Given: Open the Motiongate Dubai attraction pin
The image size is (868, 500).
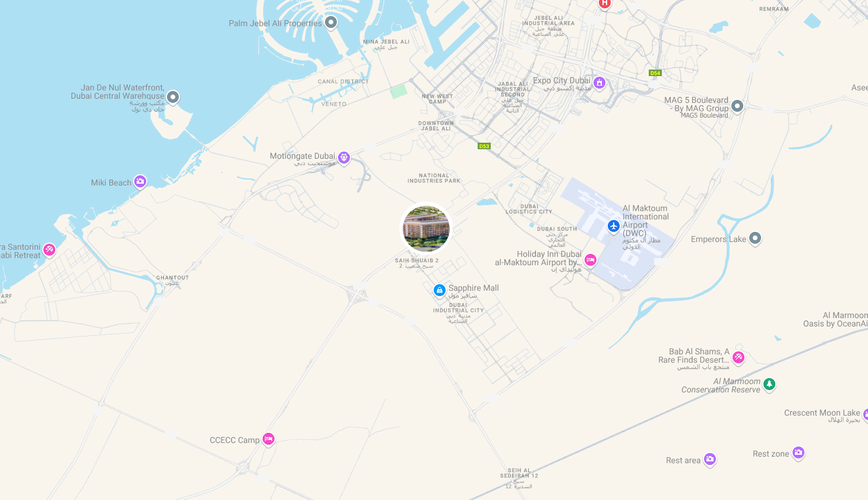Looking at the screenshot, I should pos(344,158).
